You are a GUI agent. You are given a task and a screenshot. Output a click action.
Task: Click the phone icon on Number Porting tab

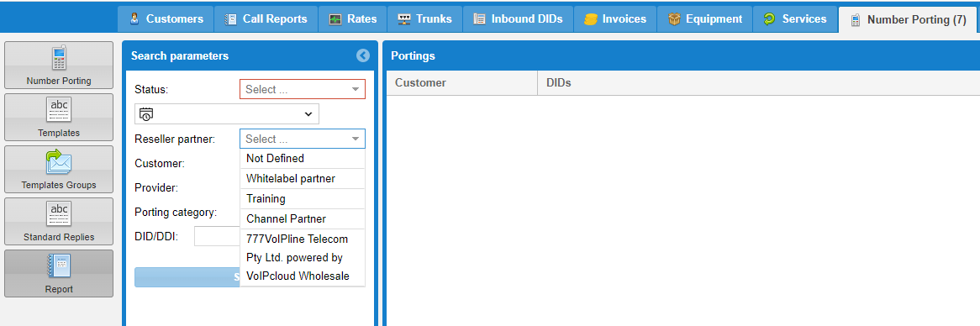[x=856, y=20]
